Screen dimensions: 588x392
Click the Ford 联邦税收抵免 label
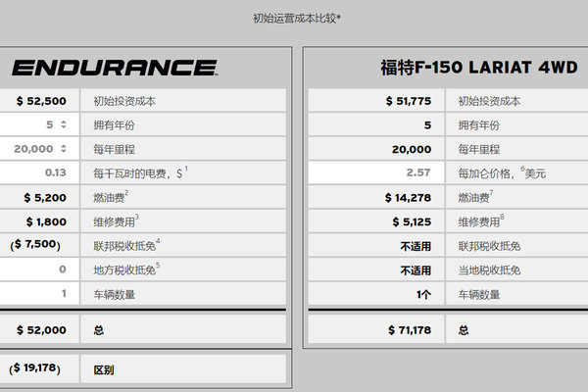489,246
